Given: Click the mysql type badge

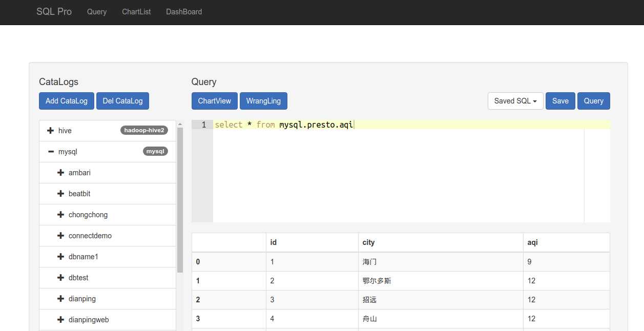Looking at the screenshot, I should pos(155,151).
